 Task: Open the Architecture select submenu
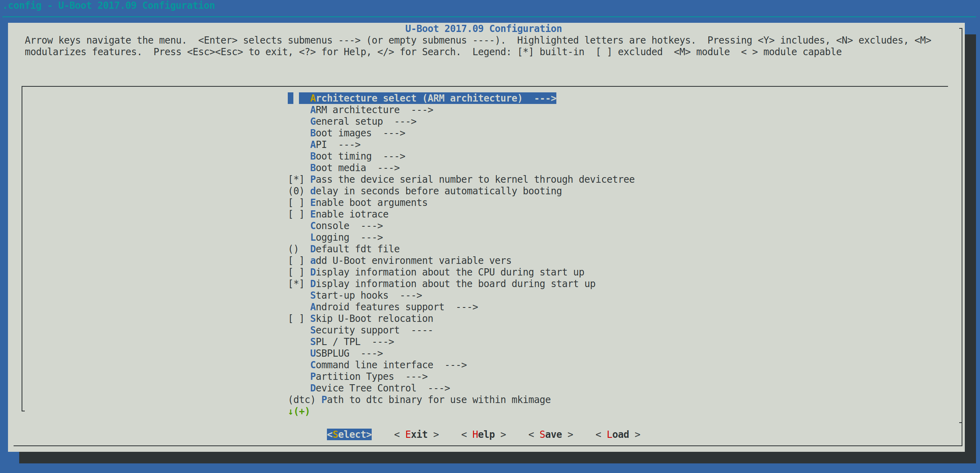coord(416,98)
